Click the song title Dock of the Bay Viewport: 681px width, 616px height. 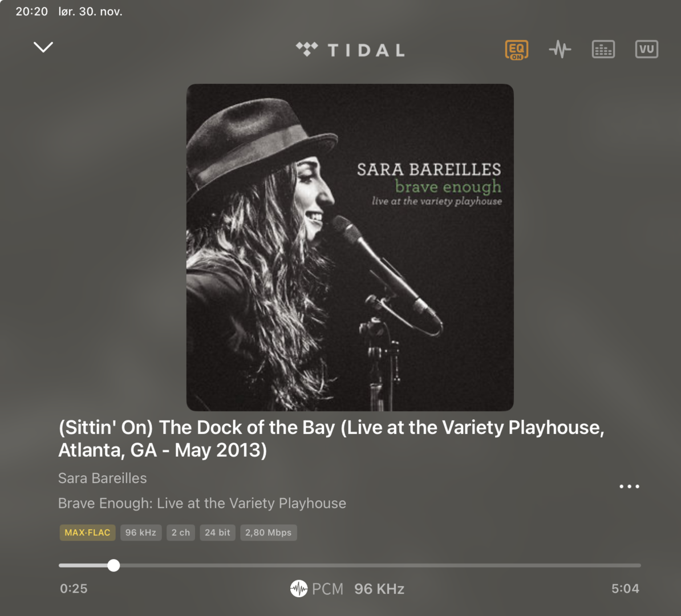tap(331, 439)
